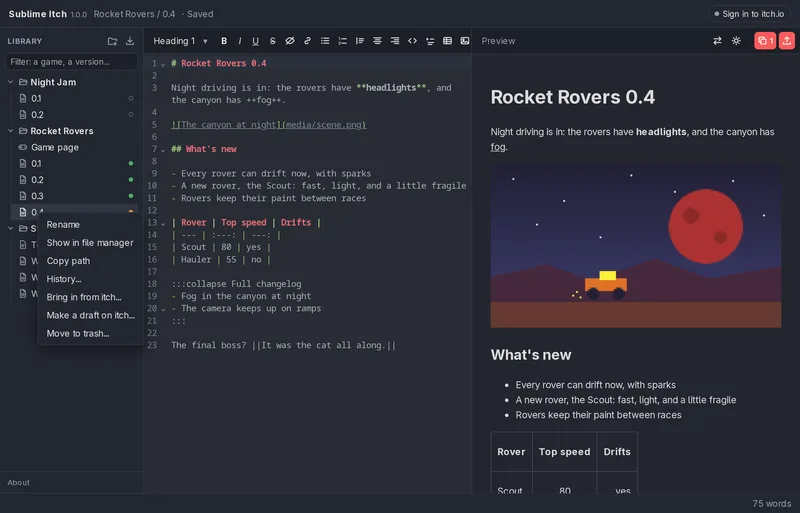
Task: Select the Rocket Rovers folder name
Action: pos(62,131)
